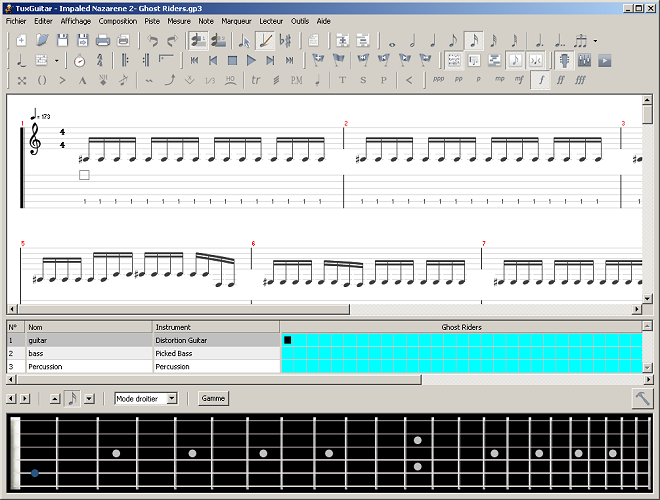Select the half note duration

click(412, 41)
